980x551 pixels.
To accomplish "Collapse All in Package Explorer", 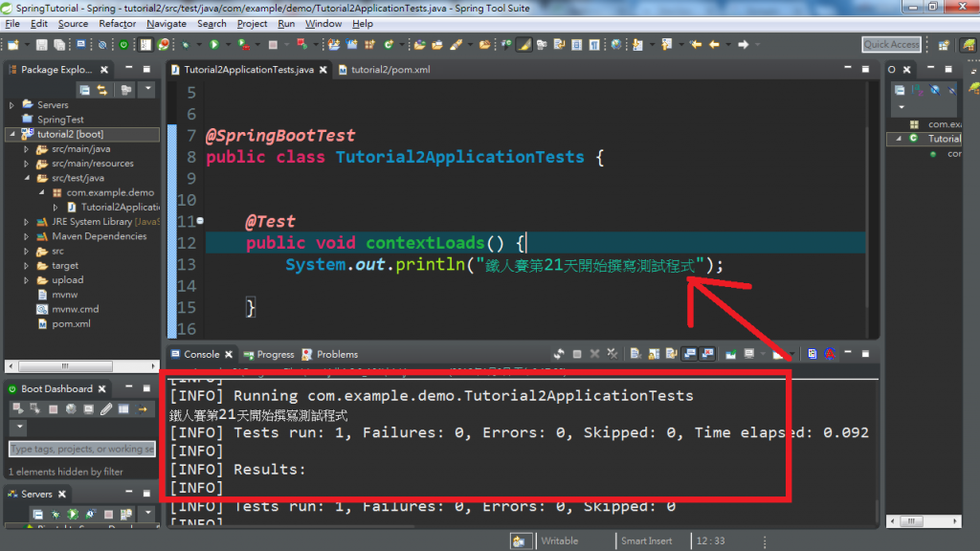I will (84, 90).
